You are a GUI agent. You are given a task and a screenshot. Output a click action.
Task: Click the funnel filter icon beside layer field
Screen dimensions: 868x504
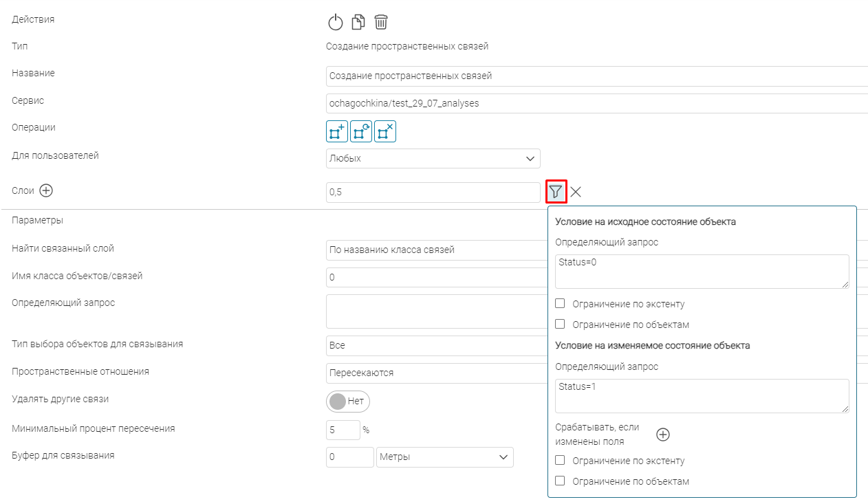(x=556, y=192)
